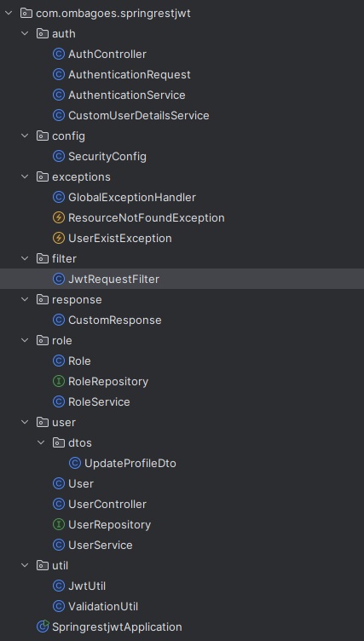This screenshot has width=364, height=641.
Task: Click the ResourceNotFoundException exception icon
Action: click(59, 217)
